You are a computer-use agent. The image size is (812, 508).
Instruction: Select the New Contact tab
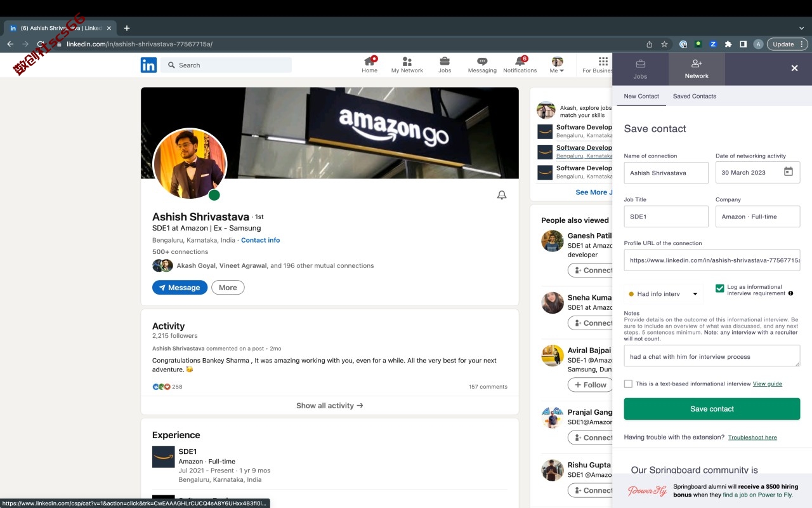pos(641,96)
